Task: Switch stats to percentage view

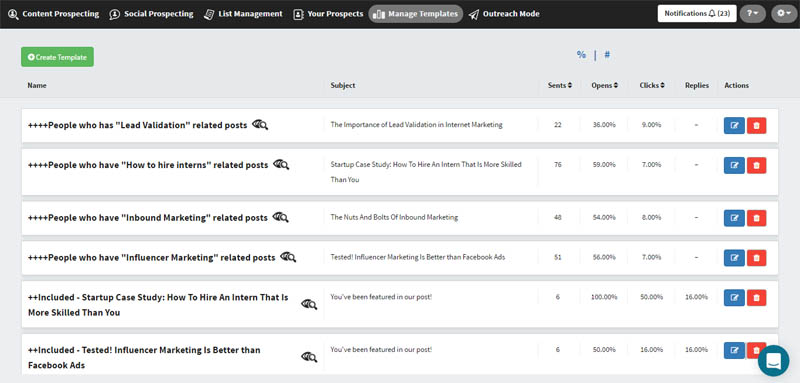Action: tap(581, 55)
